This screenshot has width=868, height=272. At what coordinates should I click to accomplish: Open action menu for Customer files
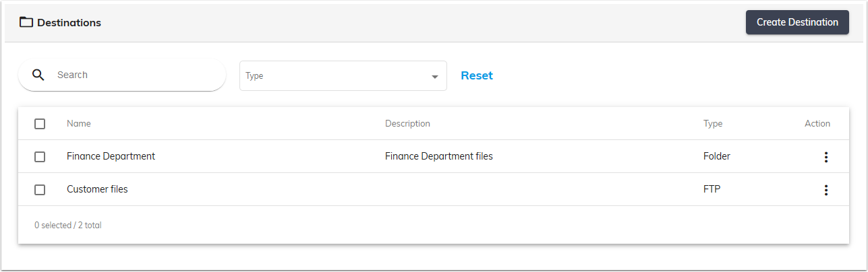(826, 190)
